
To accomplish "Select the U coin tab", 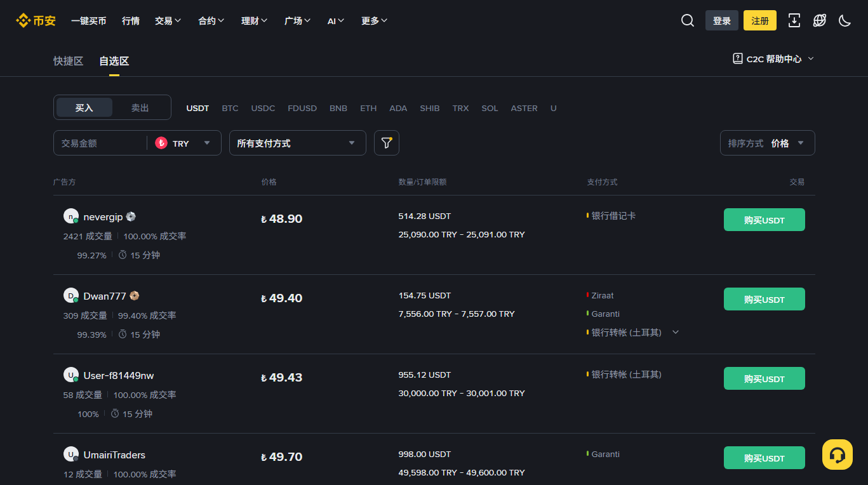I will 554,108.
